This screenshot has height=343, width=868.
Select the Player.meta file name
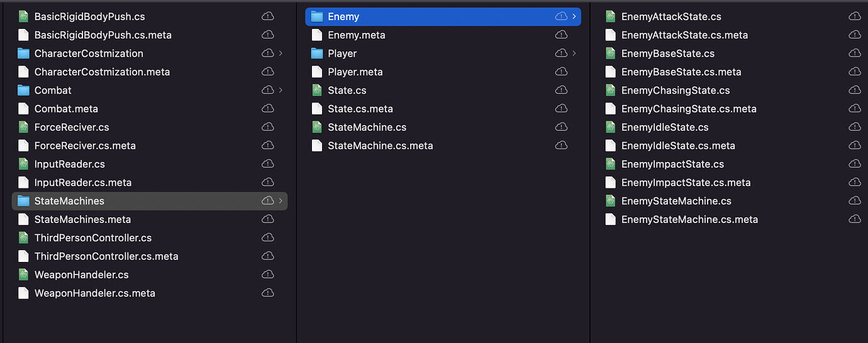pyautogui.click(x=355, y=72)
